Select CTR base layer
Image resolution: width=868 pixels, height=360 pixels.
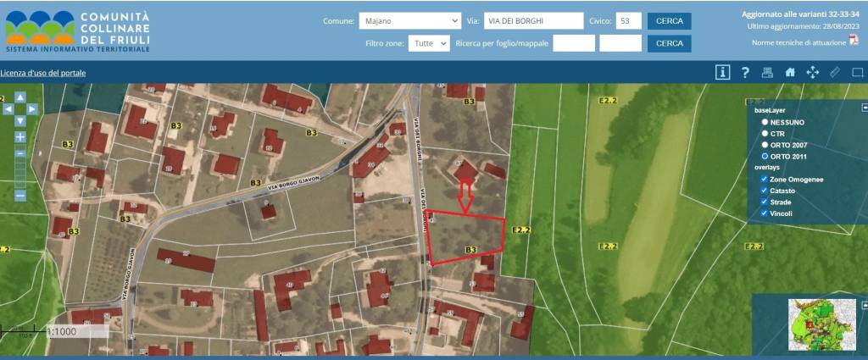765,133
